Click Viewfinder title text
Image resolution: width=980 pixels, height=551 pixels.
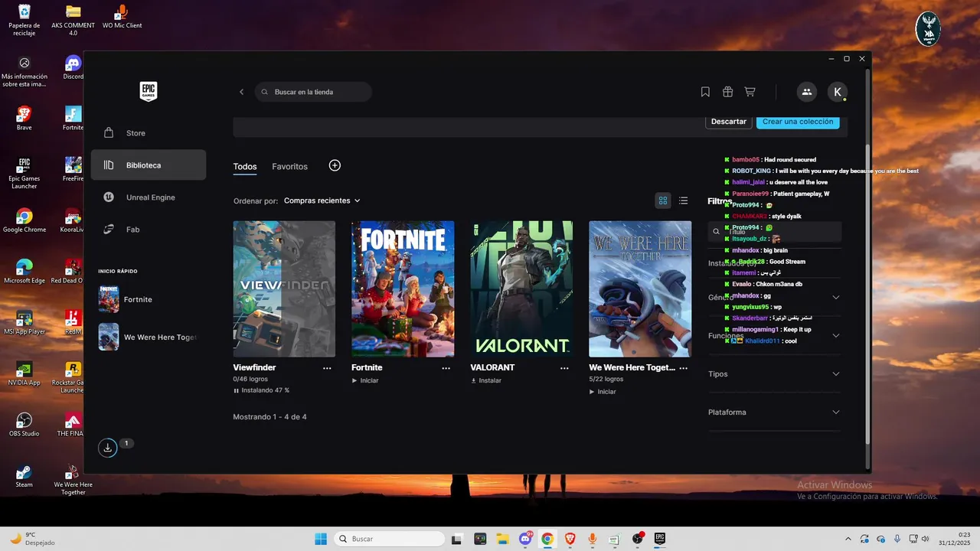[x=254, y=368]
